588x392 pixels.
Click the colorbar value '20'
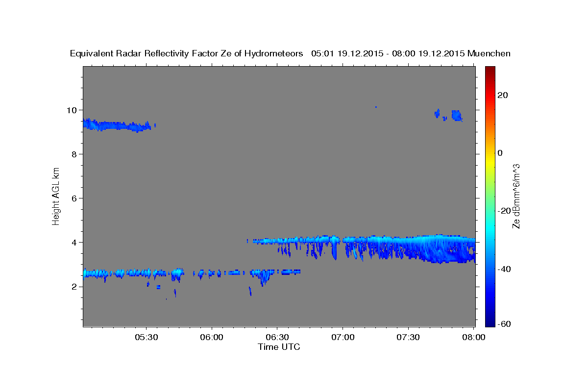(502, 95)
